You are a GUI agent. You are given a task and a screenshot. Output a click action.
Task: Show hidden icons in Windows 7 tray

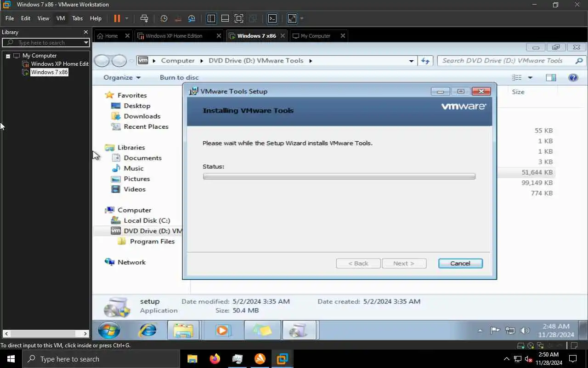pyautogui.click(x=481, y=331)
